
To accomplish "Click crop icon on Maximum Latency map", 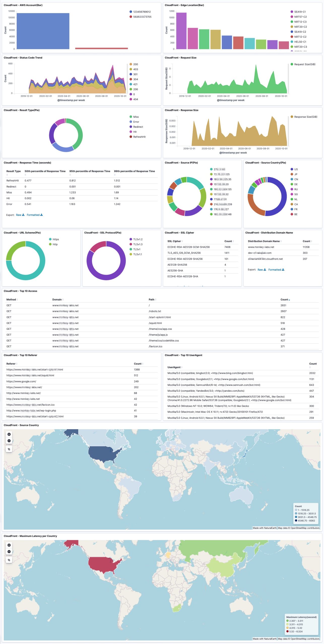I will [x=9, y=560].
